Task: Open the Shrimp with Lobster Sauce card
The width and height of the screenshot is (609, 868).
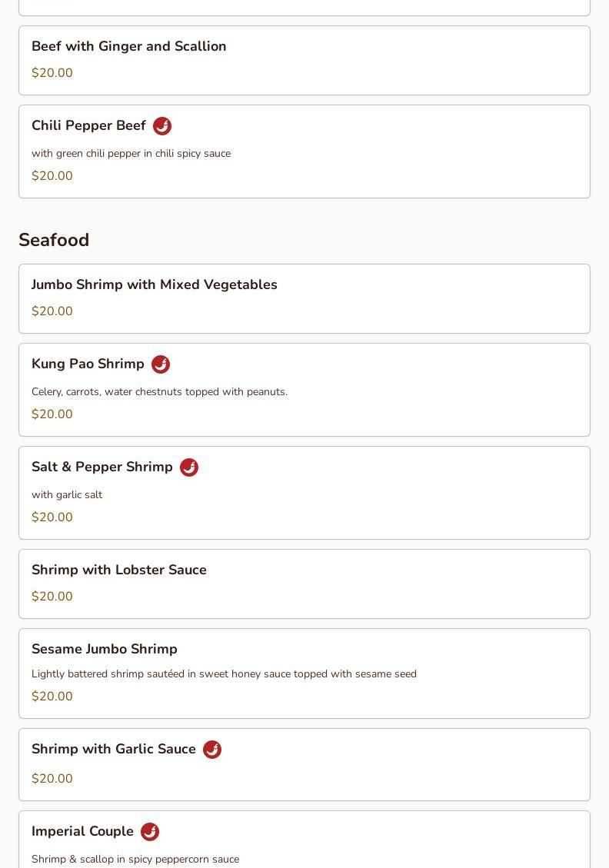Action: click(304, 584)
